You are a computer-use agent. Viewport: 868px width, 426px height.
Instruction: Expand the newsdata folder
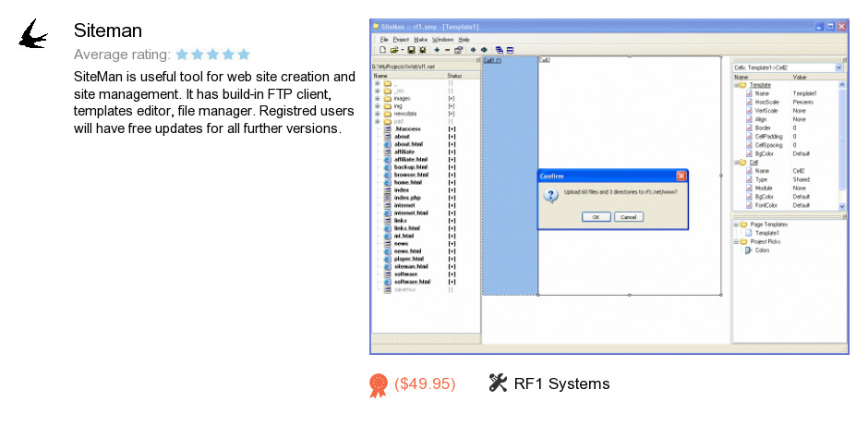378,114
